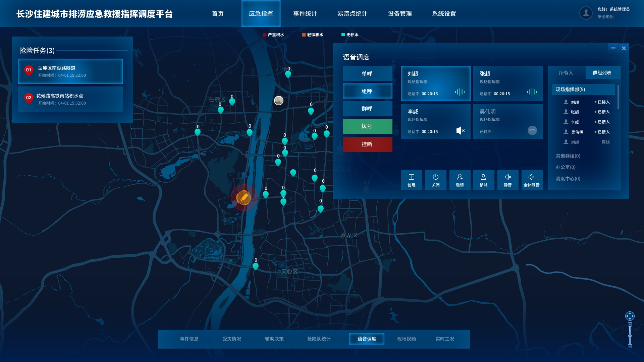
Task: Click the zoom-in plus on map slider
Action: pos(630,324)
